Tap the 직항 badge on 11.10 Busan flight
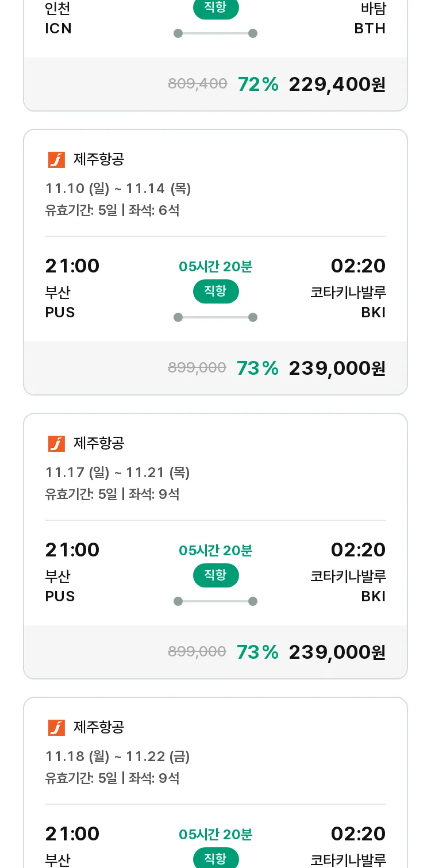Screen dimensions: 431x868 click(215, 291)
